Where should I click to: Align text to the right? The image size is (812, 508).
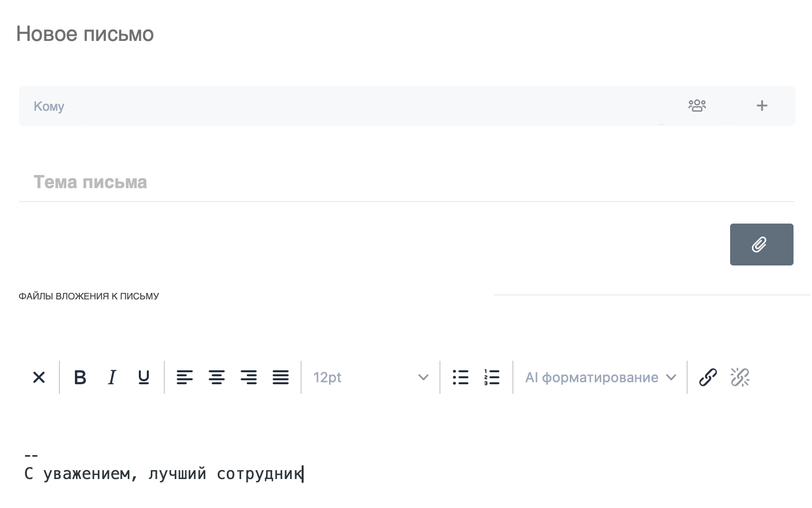point(249,377)
